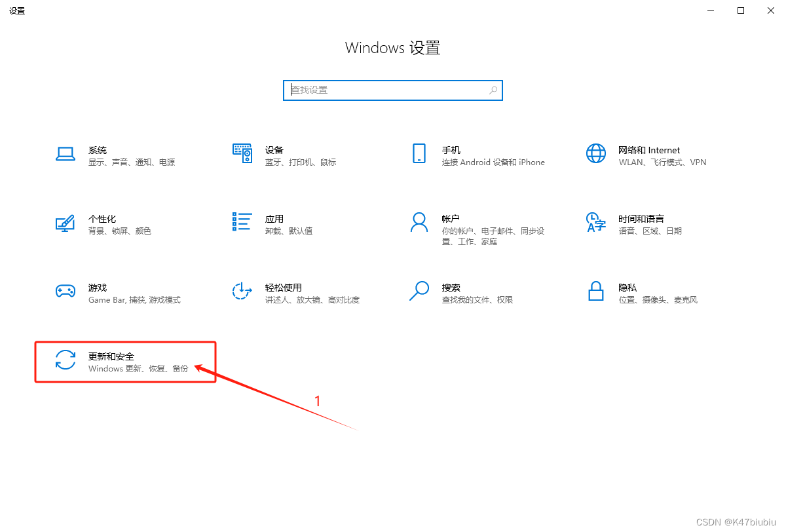786x532 pixels.
Task: Click the Accounts person icon
Action: (419, 222)
